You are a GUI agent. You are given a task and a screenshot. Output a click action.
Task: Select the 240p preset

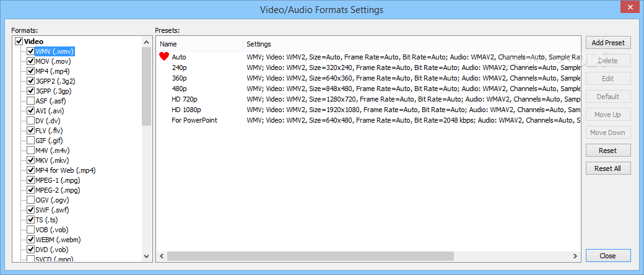coord(368,68)
